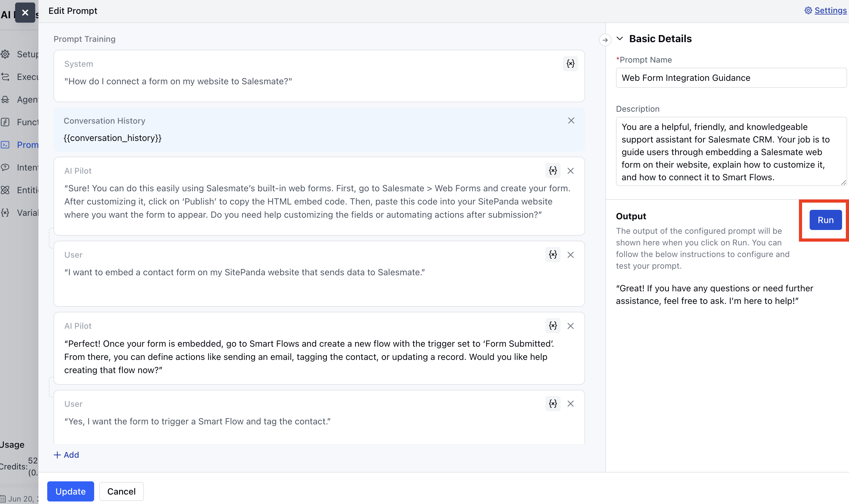
Task: Click in the Description text area
Action: (730, 151)
